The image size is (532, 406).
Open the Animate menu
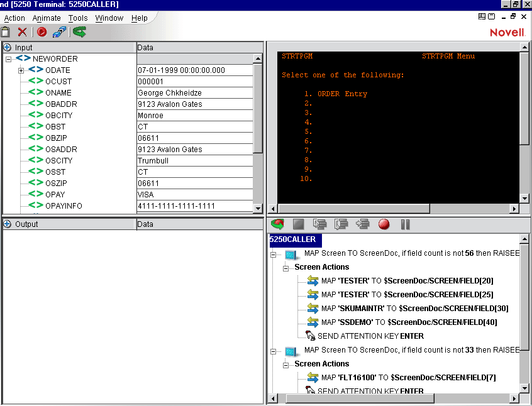[47, 18]
